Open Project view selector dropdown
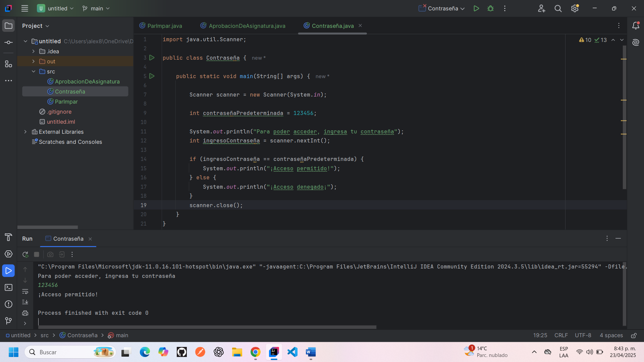This screenshot has width=644, height=362. (x=36, y=26)
